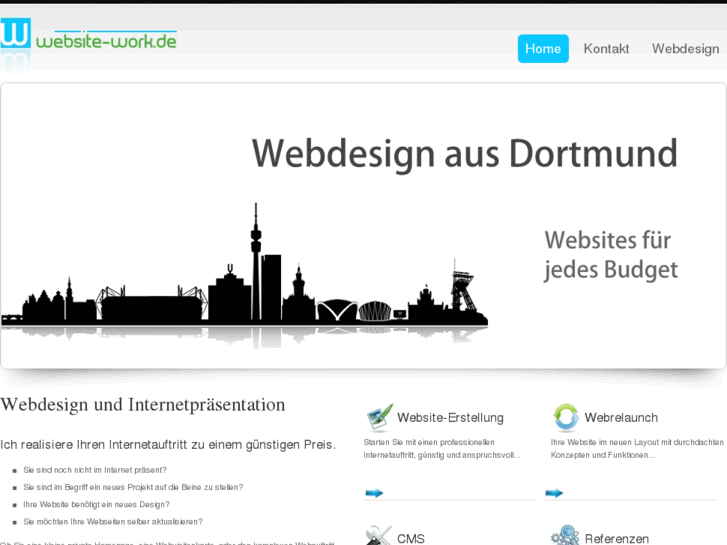
Task: Open the Referenzen heading link
Action: coord(617,539)
